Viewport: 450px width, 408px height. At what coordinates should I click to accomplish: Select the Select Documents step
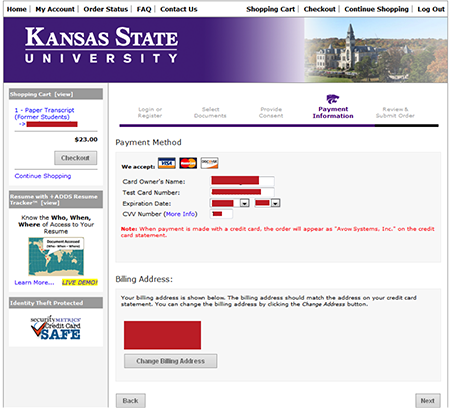210,112
